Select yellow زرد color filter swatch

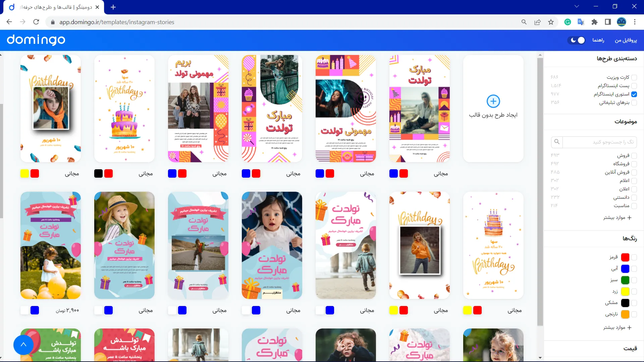[625, 291]
